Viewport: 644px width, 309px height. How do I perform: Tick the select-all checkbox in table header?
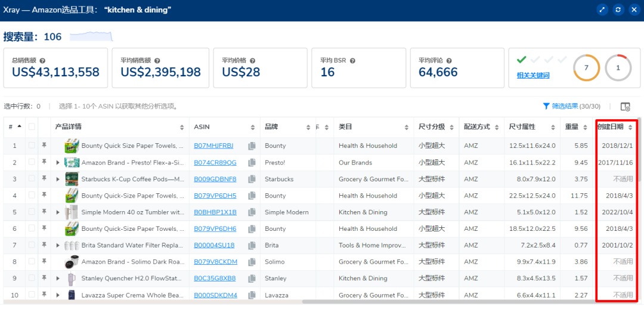click(x=32, y=126)
